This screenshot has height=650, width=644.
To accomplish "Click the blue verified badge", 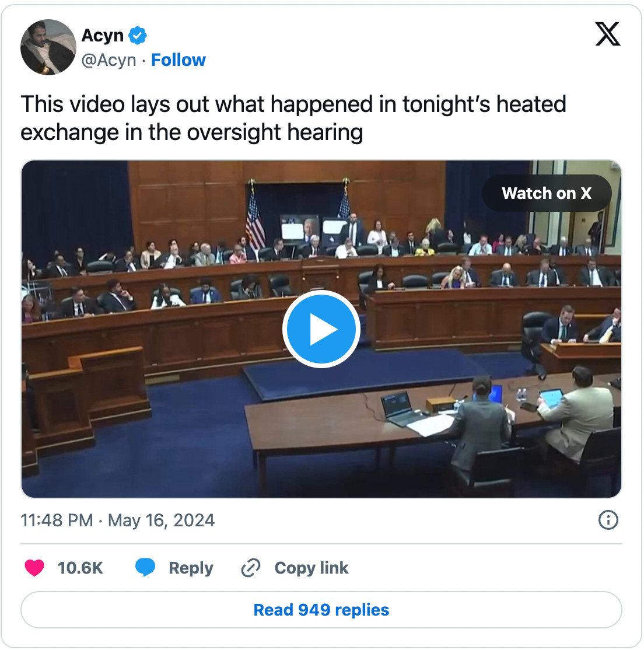I will (138, 36).
